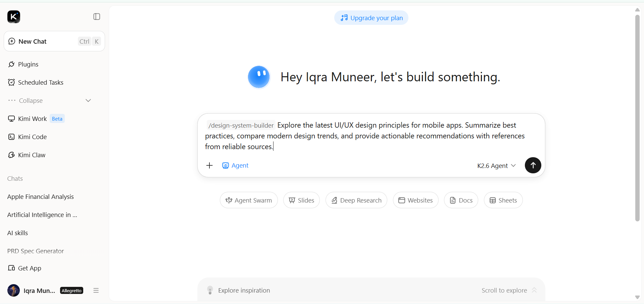Open the AI skills chat

pos(18,233)
